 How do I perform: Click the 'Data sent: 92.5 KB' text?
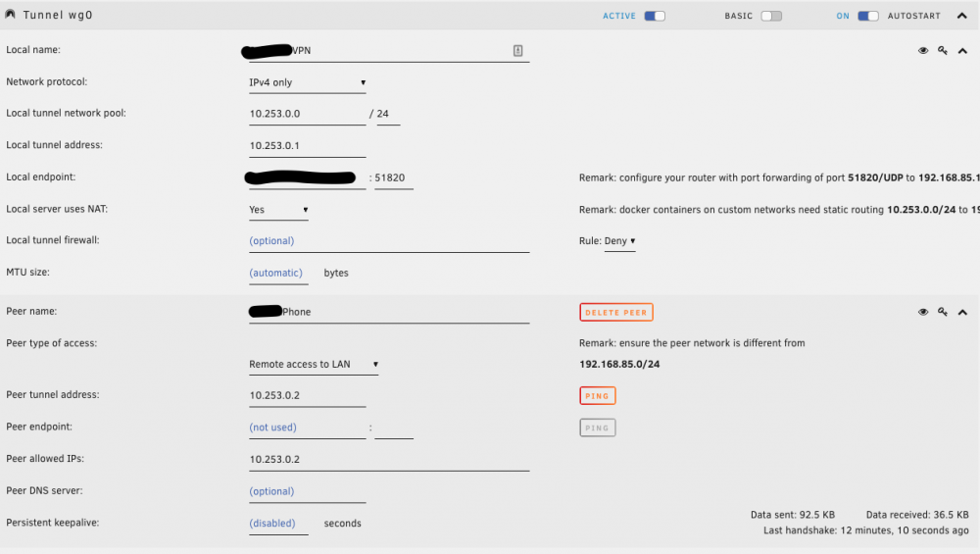[793, 515]
